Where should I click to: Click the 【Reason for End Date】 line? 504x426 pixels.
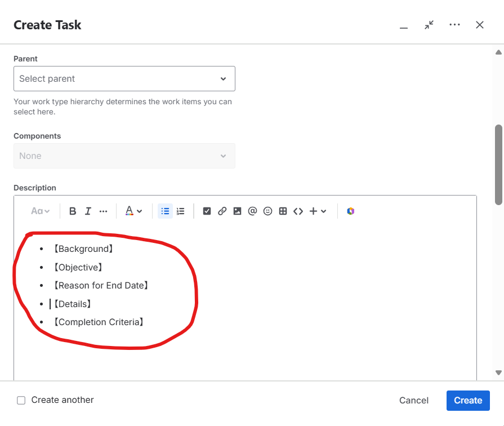(101, 285)
